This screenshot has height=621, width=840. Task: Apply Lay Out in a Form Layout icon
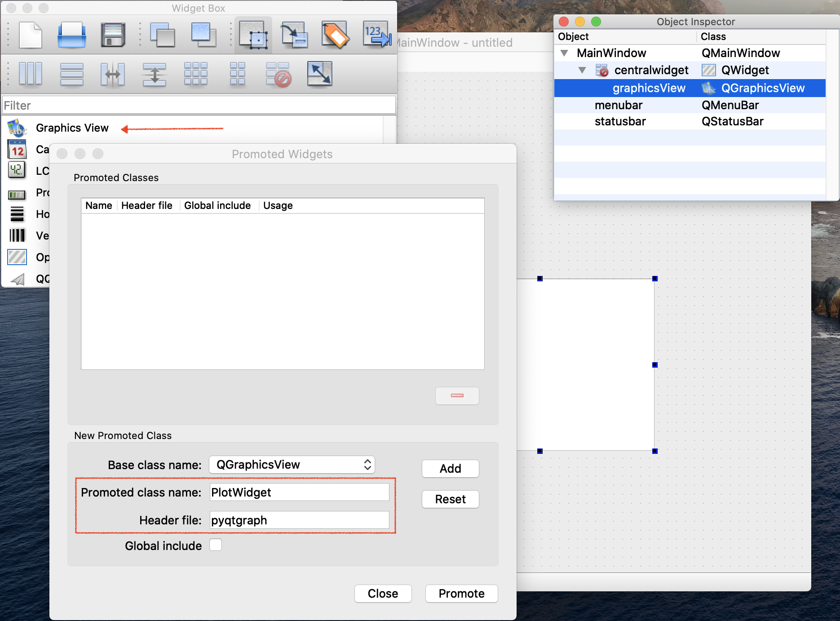tap(237, 74)
